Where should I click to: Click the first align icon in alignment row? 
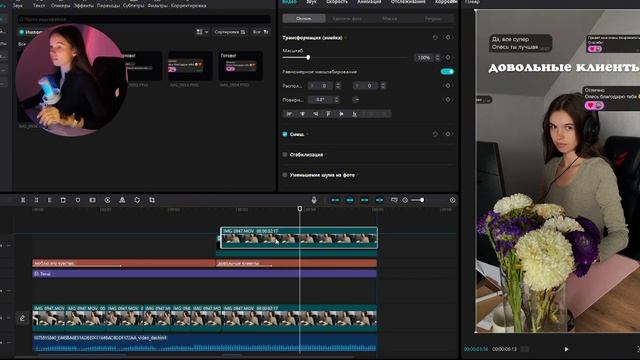click(x=289, y=114)
